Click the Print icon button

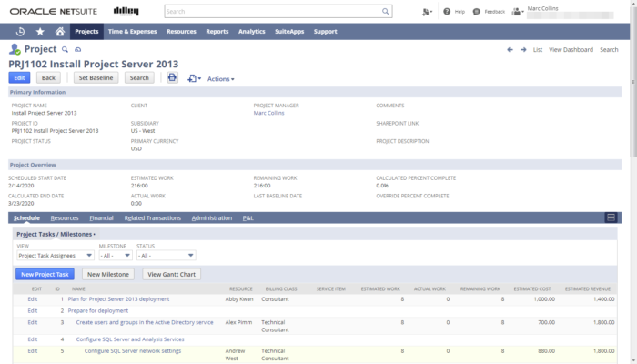pyautogui.click(x=172, y=77)
